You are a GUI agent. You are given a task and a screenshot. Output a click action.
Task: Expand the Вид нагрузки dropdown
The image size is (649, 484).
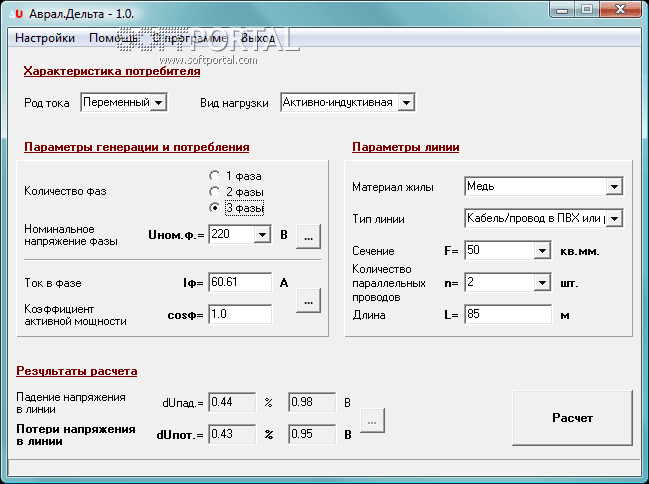pyautogui.click(x=406, y=102)
